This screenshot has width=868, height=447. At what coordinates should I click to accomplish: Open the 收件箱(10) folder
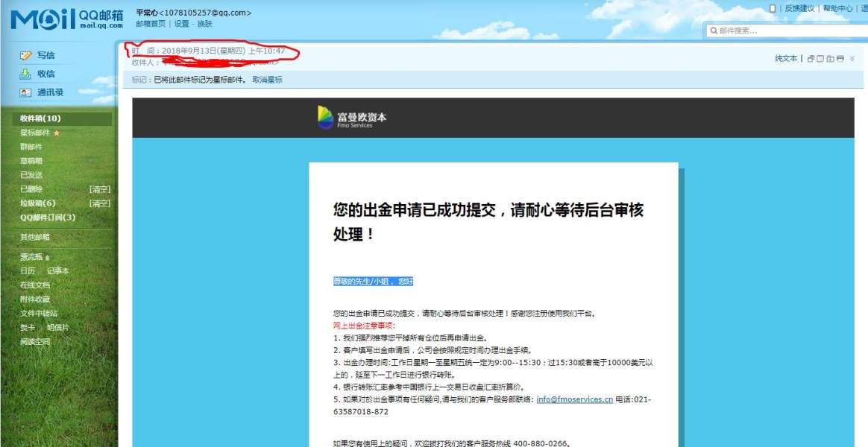point(40,118)
